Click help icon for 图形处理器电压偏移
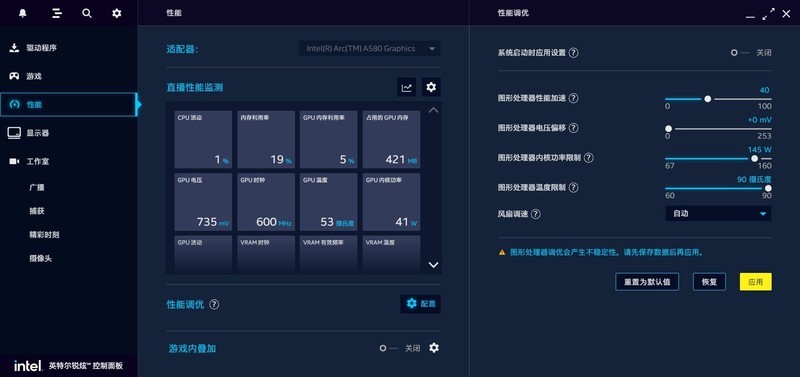This screenshot has width=800, height=377. pyautogui.click(x=573, y=128)
